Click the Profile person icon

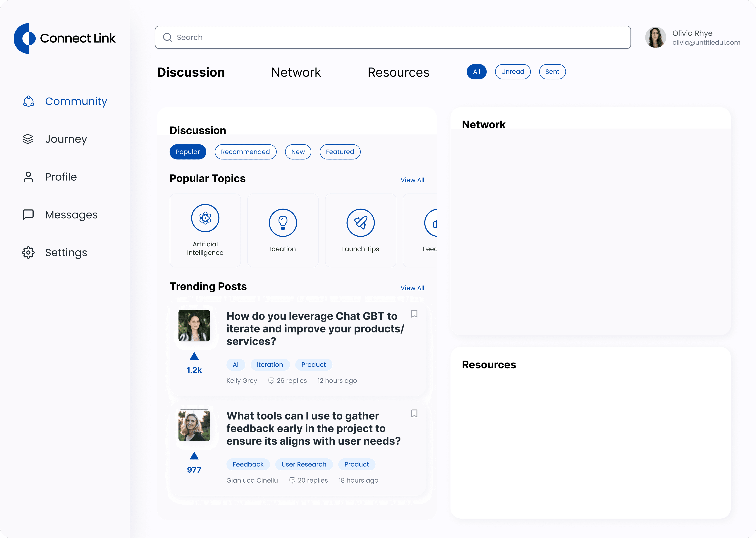[x=28, y=177]
